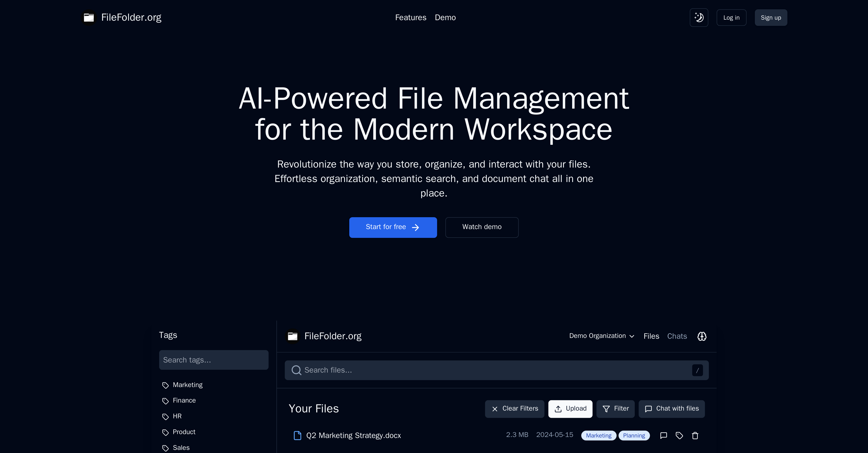The height and width of the screenshot is (453, 868).
Task: Click the AI brain icon in the demo header
Action: click(x=702, y=336)
